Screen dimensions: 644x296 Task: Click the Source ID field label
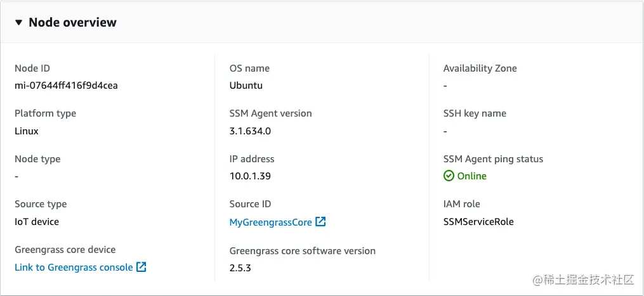point(250,204)
